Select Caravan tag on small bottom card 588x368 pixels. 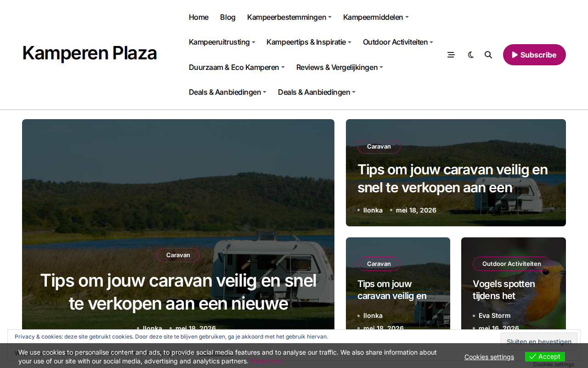pos(379,264)
